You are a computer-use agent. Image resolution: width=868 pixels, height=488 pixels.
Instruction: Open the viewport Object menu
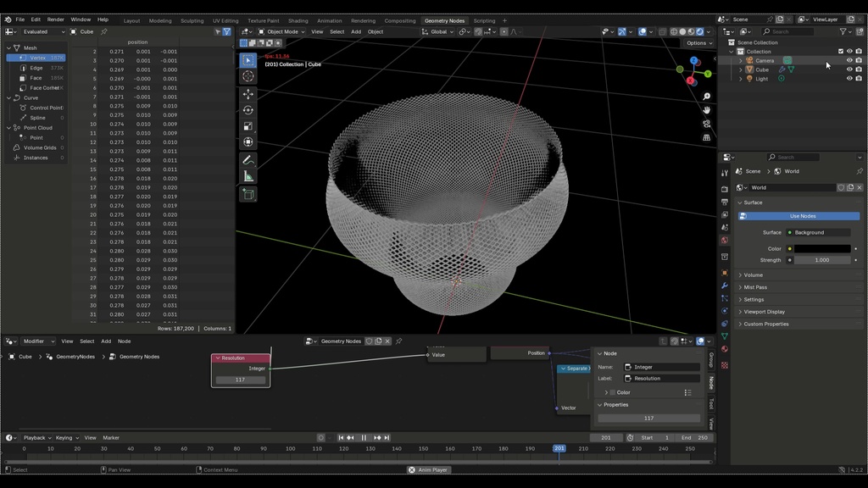point(376,32)
